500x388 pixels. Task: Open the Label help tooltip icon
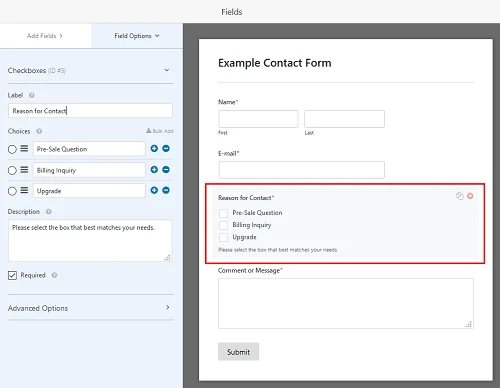[32, 95]
